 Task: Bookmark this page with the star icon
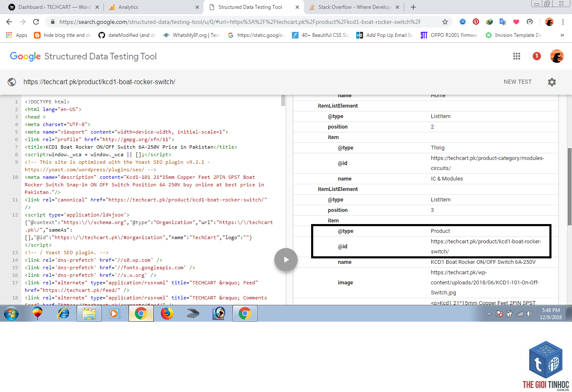445,22
